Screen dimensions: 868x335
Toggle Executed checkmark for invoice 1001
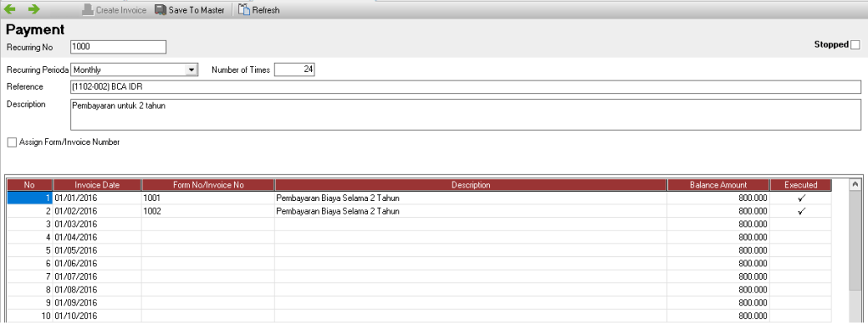tap(800, 198)
